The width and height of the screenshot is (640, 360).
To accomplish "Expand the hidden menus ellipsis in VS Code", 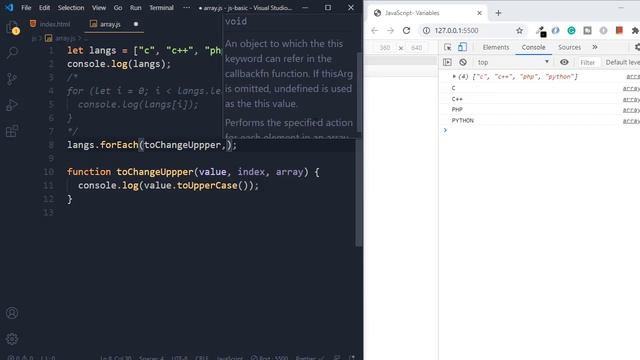I will (187, 8).
